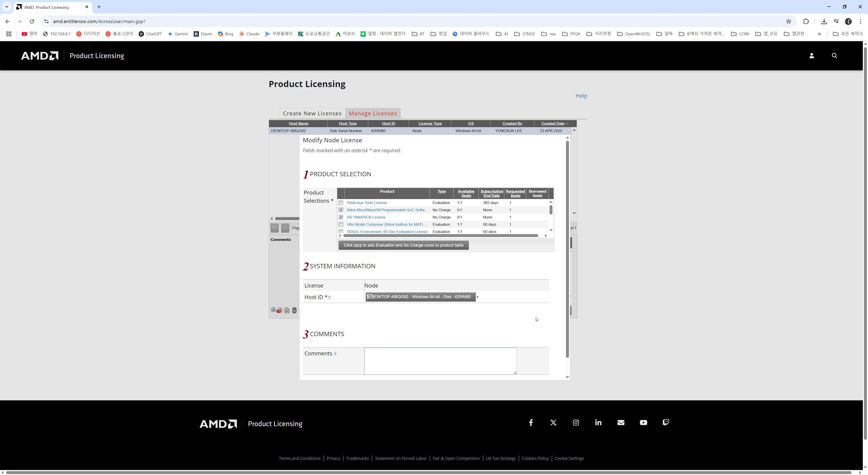The width and height of the screenshot is (868, 475).
Task: Click the product table vertical scrollbar thumb
Action: coord(551,210)
